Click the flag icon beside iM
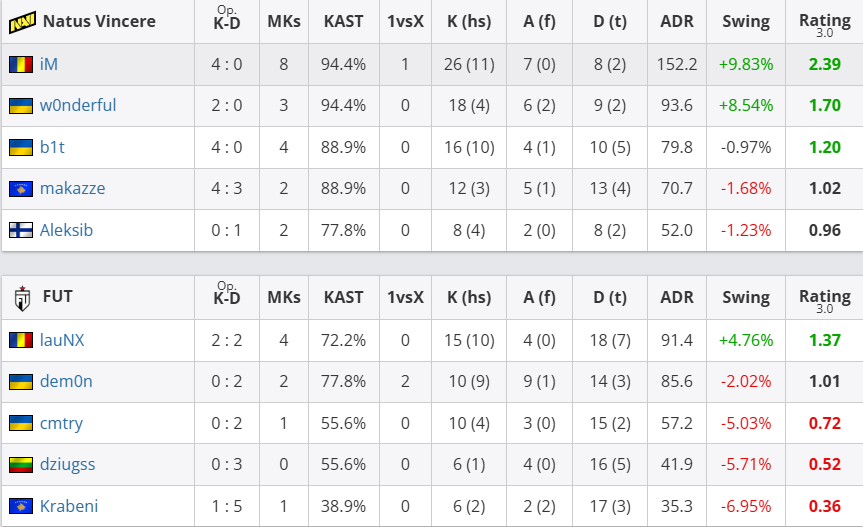 [x=20, y=64]
